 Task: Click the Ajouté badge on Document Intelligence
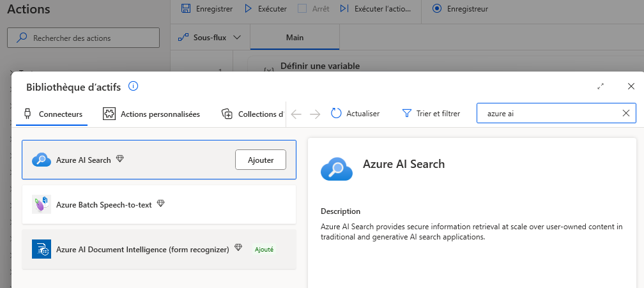[x=264, y=249]
